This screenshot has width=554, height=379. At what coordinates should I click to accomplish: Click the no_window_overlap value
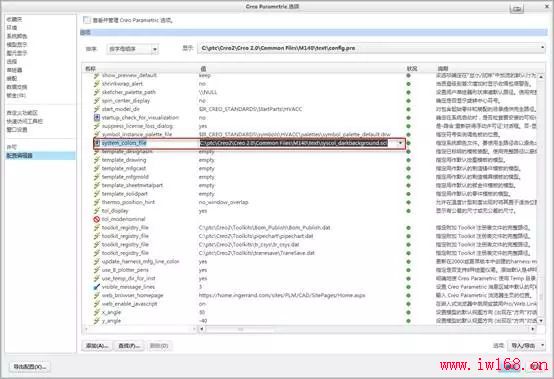click(x=224, y=202)
